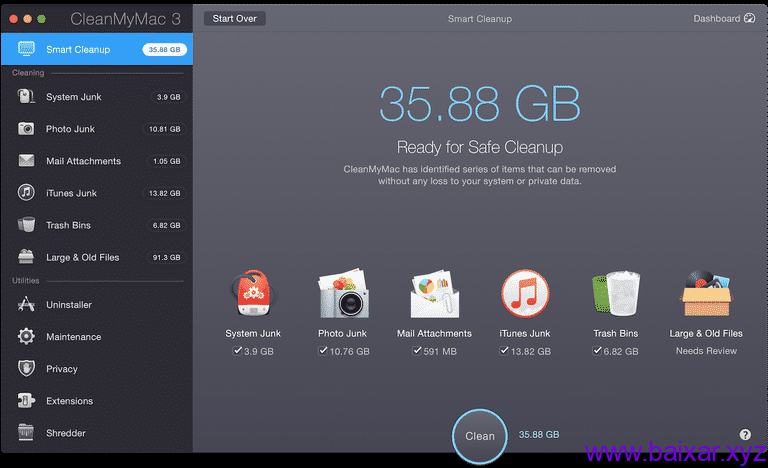Viewport: 768px width, 468px height.
Task: Click the yellow minimize window button
Action: coord(27,19)
